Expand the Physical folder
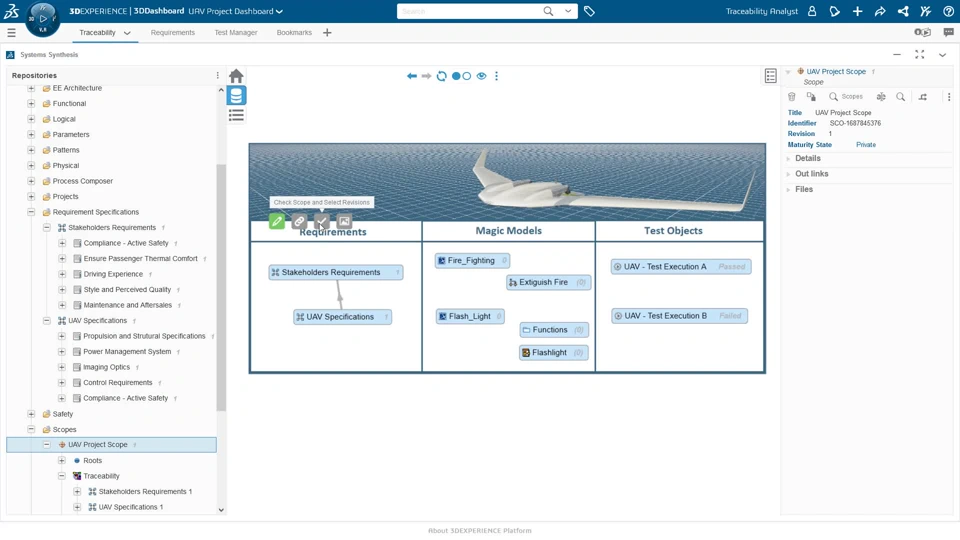The width and height of the screenshot is (960, 540). 31,165
